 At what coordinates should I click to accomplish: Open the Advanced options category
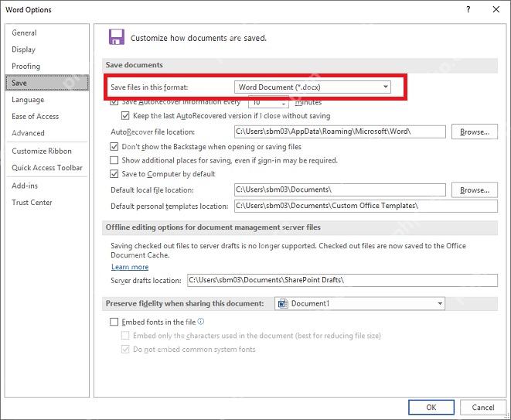coord(28,133)
